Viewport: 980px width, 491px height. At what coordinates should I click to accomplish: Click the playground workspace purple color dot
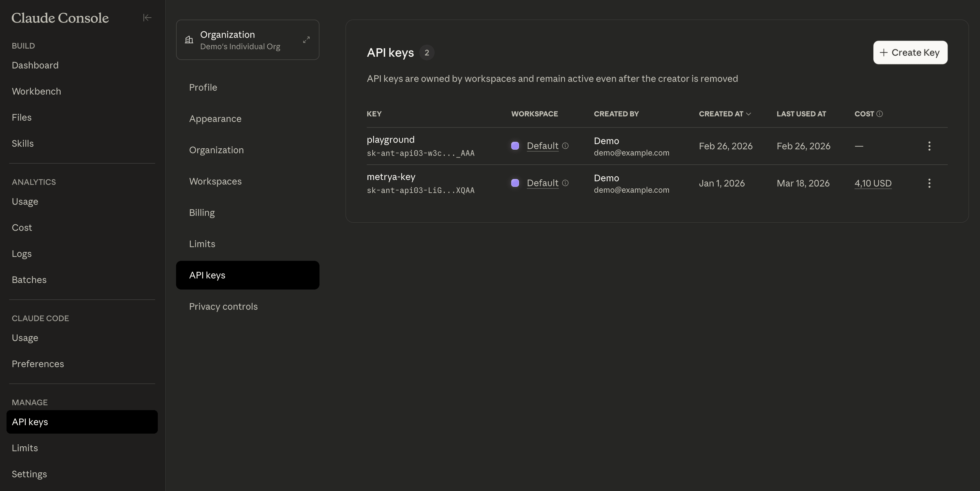tap(515, 146)
